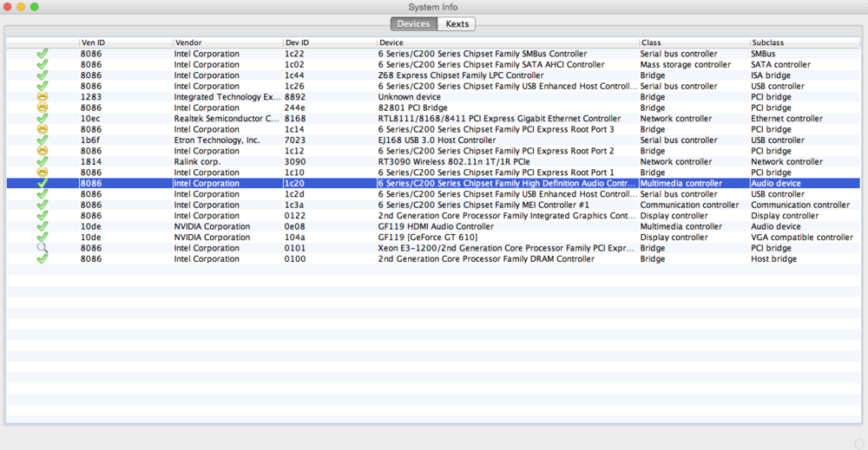Click checkmark icon for GeForce GT 610 row
The width and height of the screenshot is (868, 450).
42,238
